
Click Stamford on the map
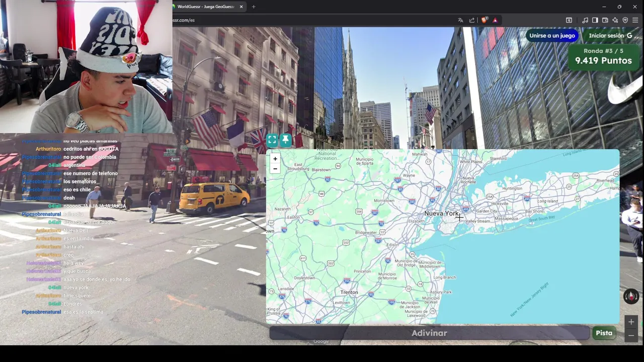tap(498, 158)
